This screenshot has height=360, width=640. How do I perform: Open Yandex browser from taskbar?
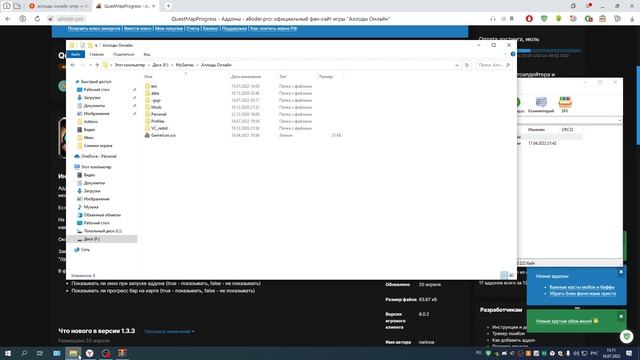coord(90,353)
